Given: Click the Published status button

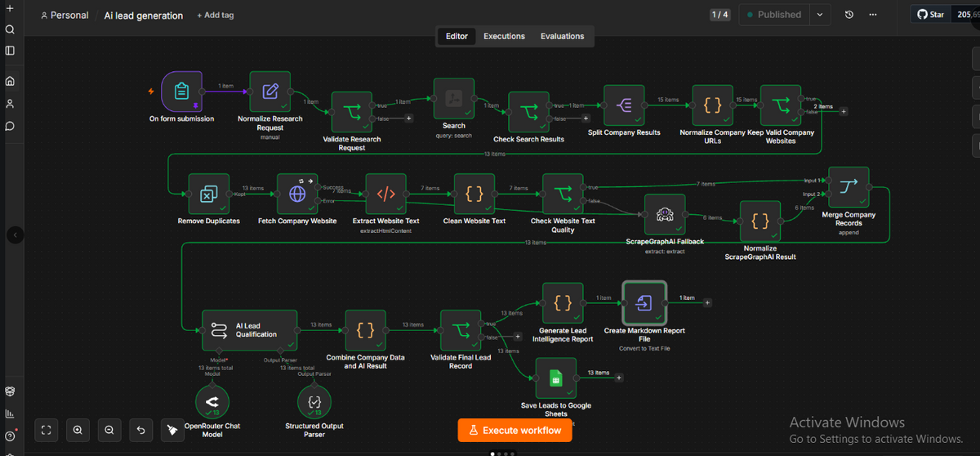Looking at the screenshot, I should pos(774,15).
